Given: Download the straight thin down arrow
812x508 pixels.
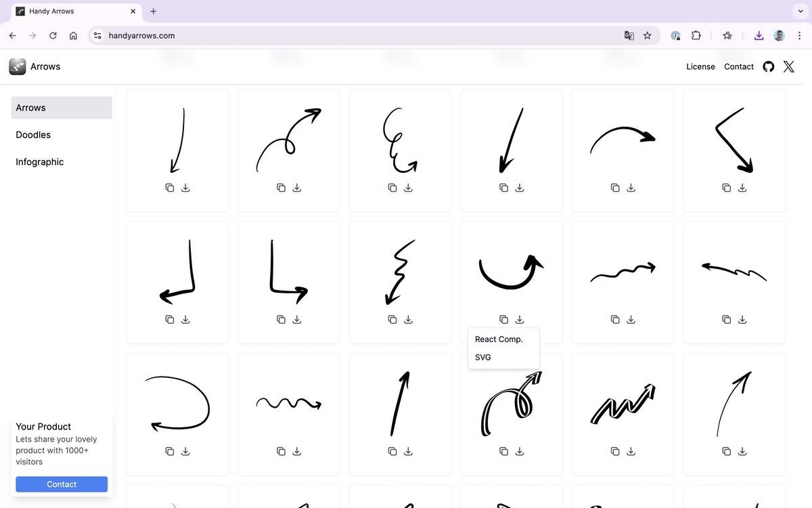Looking at the screenshot, I should pyautogui.click(x=185, y=188).
